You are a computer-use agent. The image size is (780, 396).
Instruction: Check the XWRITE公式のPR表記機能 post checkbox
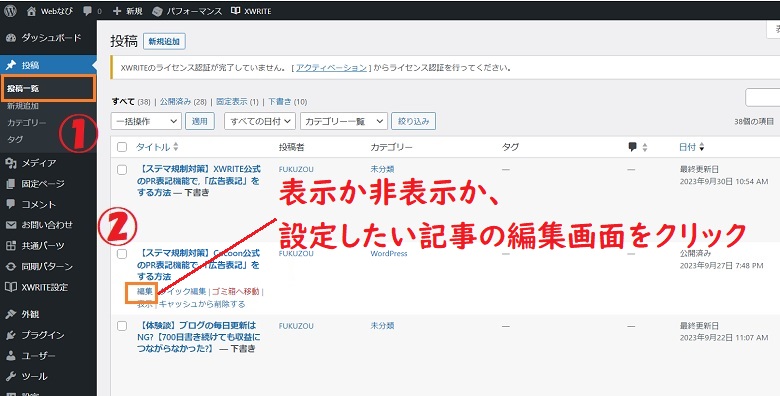122,170
